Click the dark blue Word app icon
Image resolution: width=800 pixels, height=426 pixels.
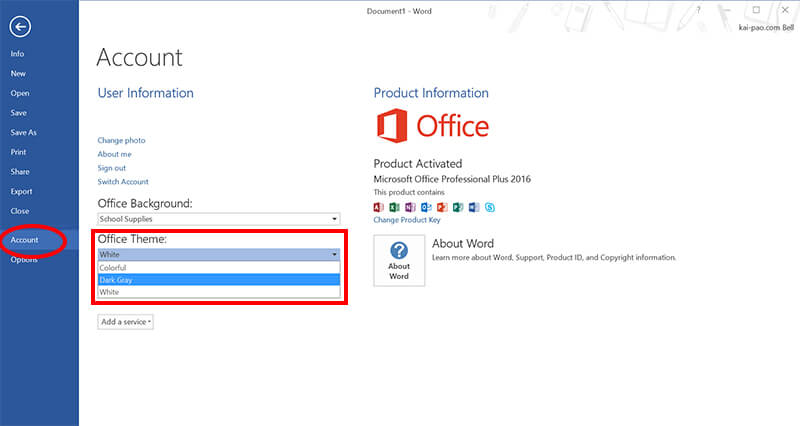tap(474, 207)
